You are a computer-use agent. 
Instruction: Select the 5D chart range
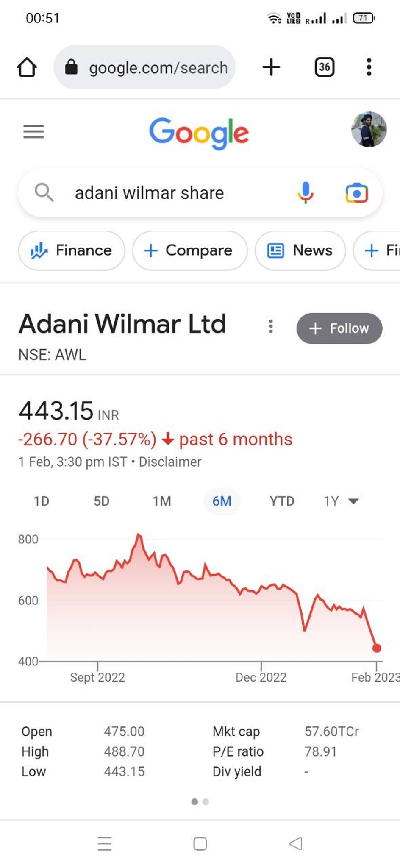tap(102, 501)
